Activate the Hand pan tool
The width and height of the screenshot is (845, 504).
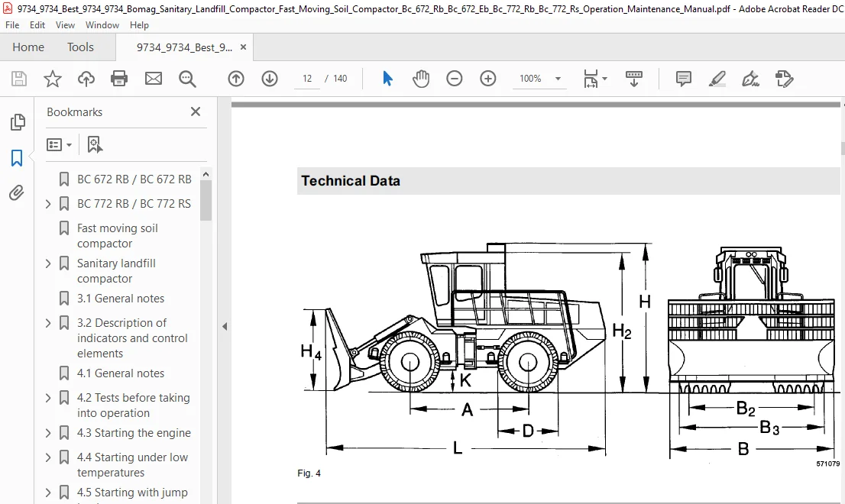(x=421, y=79)
